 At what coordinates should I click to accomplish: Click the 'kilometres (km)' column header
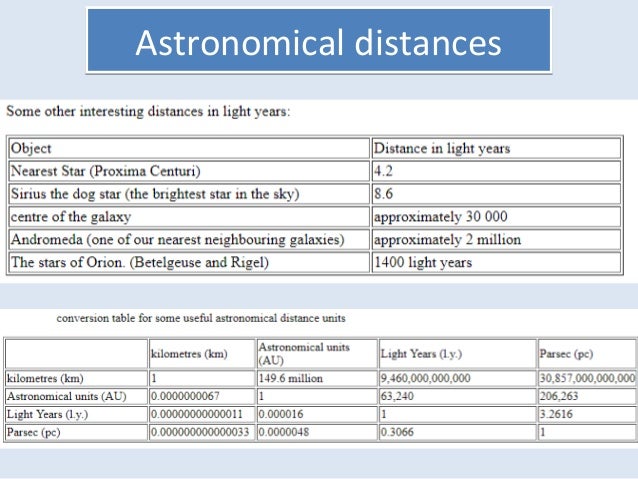[202, 354]
